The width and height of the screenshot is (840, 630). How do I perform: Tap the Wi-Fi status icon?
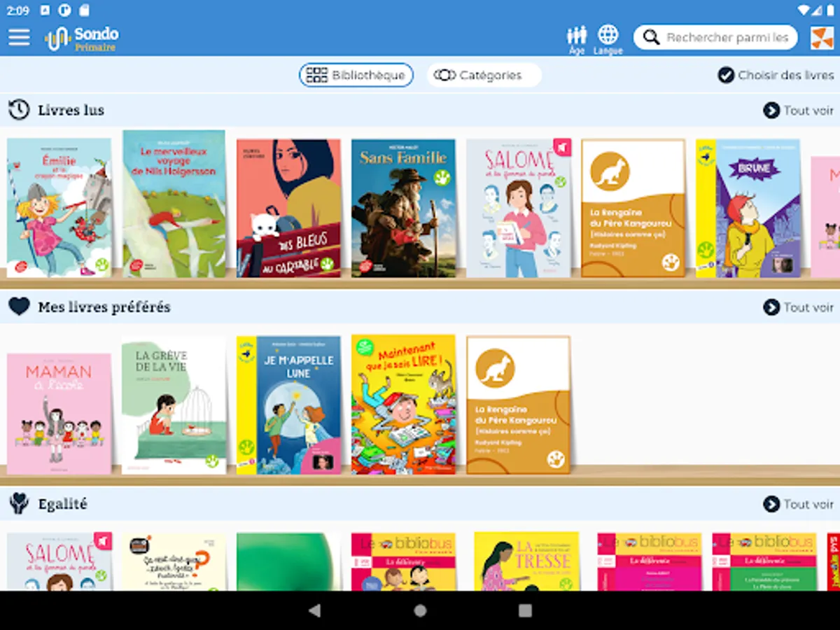804,10
